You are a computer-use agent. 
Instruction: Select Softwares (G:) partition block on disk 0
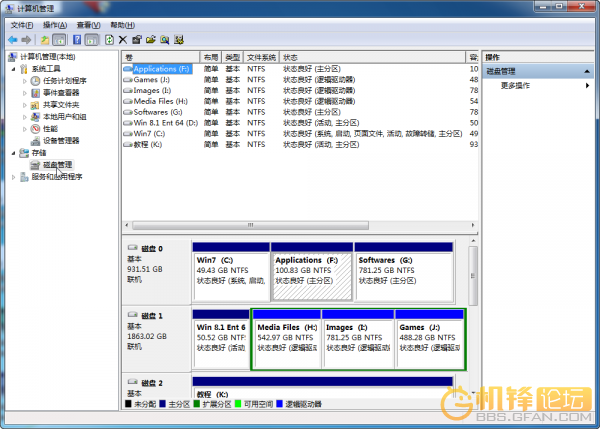point(404,272)
